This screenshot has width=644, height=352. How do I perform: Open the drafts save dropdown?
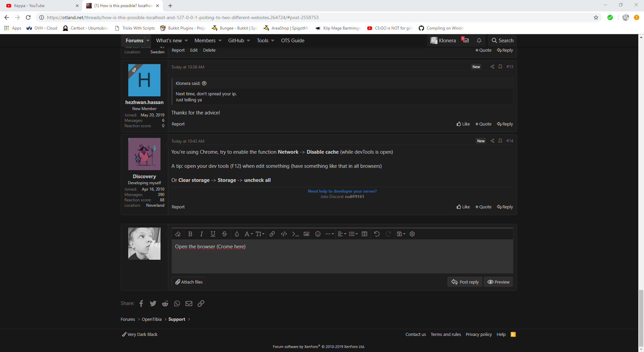point(401,234)
